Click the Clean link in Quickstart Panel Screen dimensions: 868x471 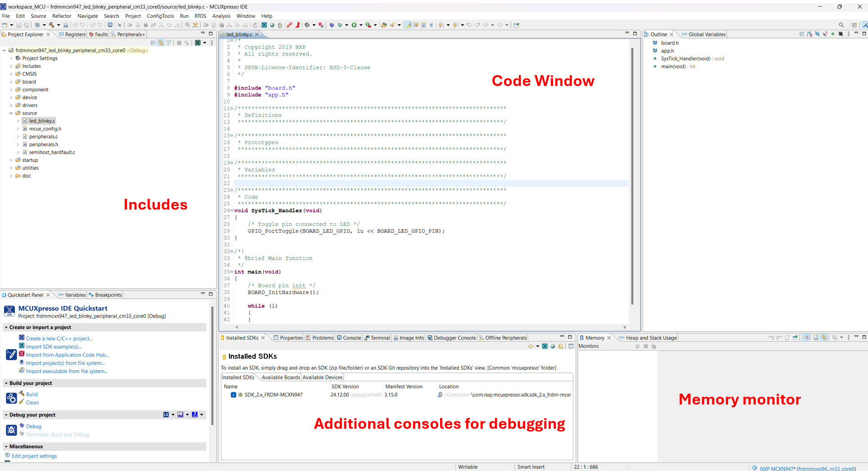pyautogui.click(x=32, y=403)
